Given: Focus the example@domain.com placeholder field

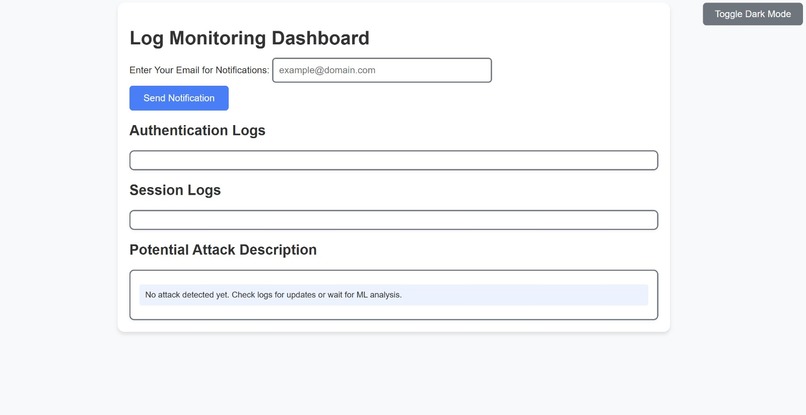Looking at the screenshot, I should pos(382,70).
